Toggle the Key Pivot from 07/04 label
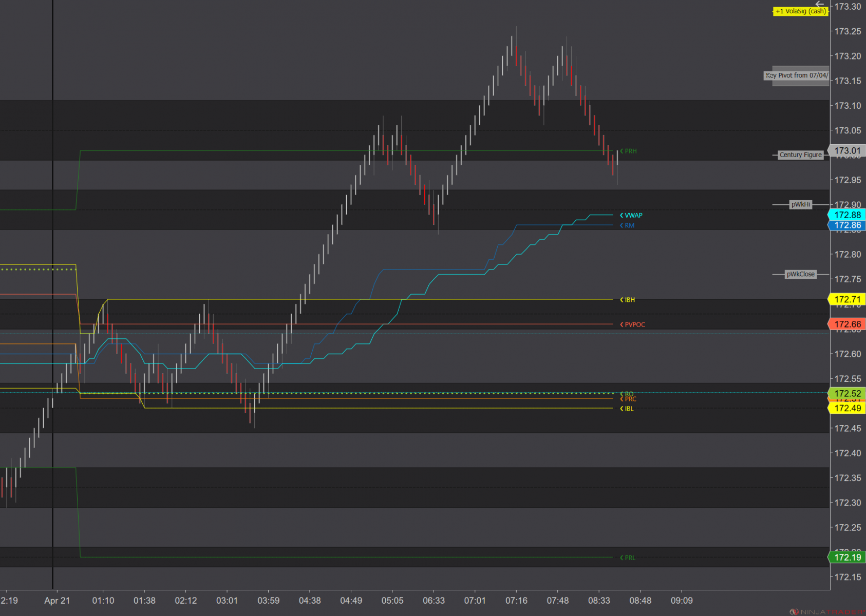This screenshot has height=616, width=866. [x=797, y=75]
